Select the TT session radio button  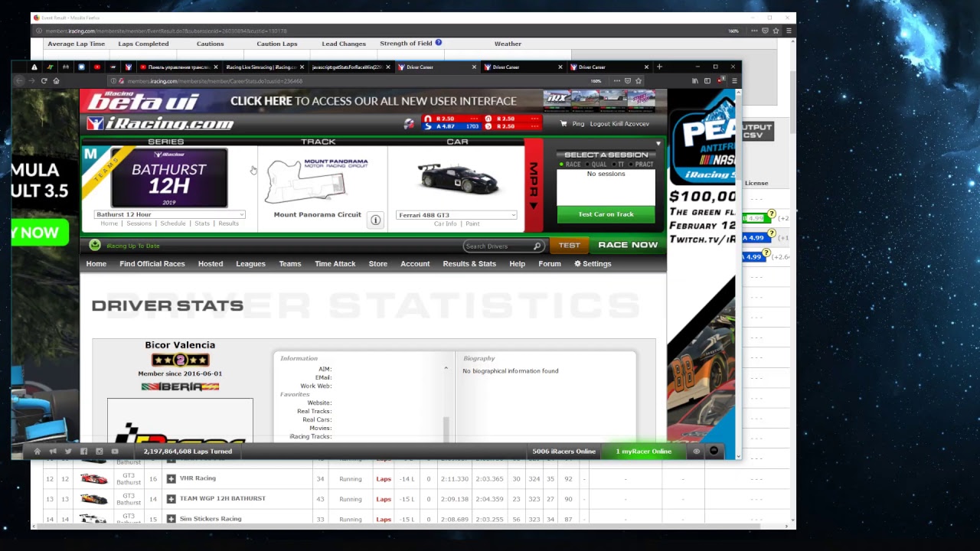coord(614,165)
